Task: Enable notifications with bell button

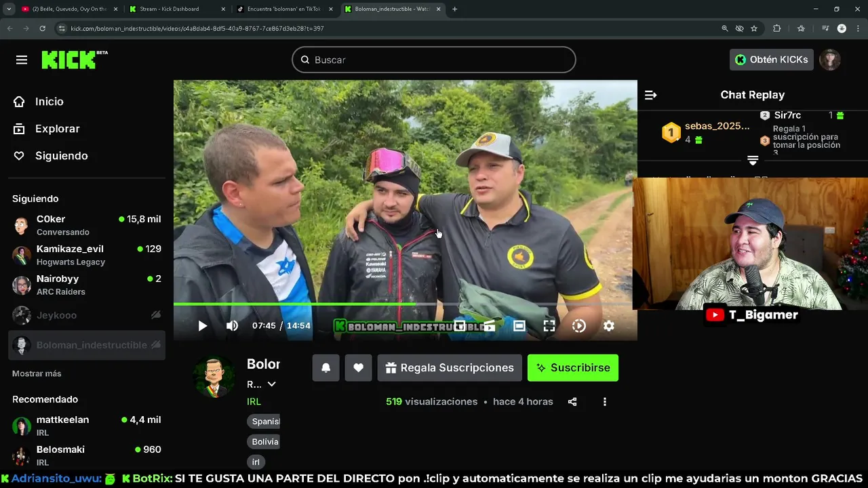Action: tap(325, 367)
